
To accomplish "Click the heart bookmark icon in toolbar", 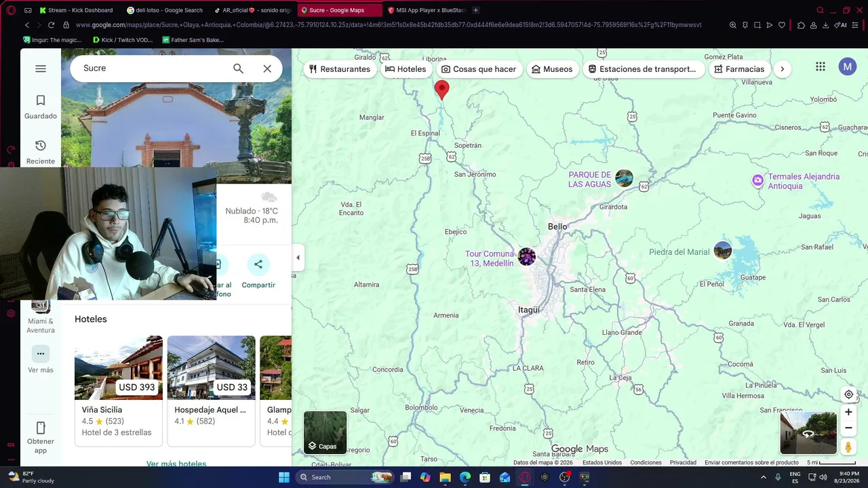I will pyautogui.click(x=782, y=25).
